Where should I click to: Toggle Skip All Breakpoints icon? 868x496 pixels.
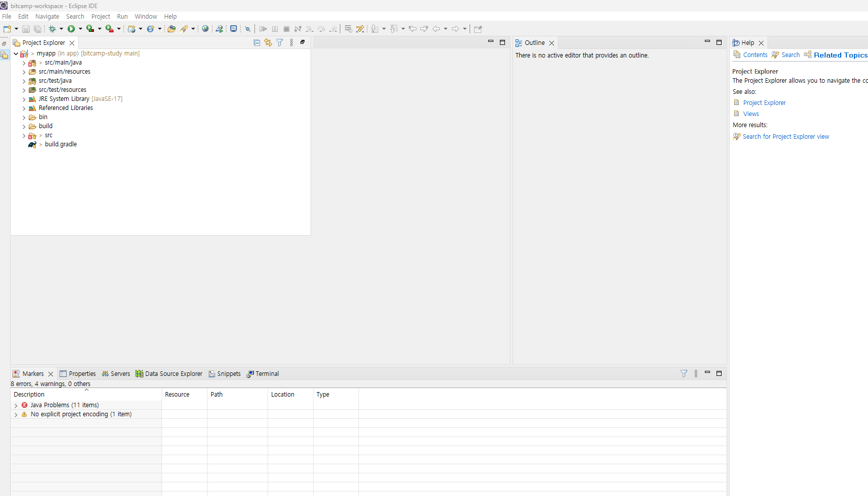point(247,29)
